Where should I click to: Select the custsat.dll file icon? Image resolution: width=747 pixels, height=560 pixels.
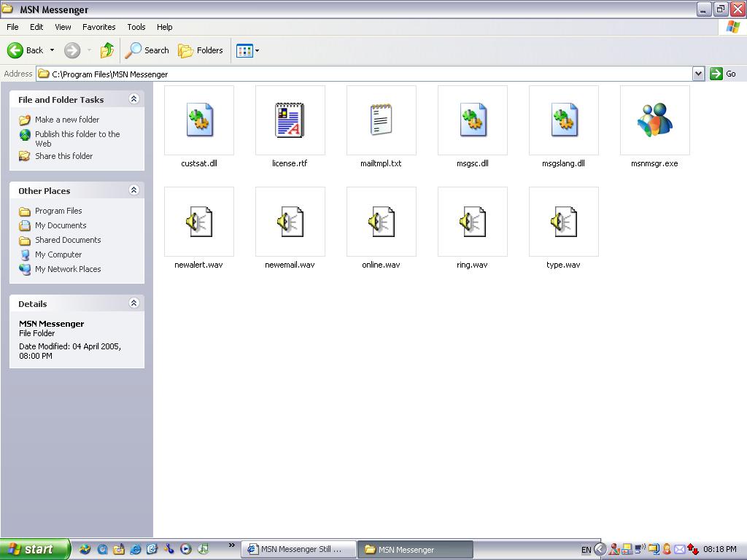click(199, 120)
